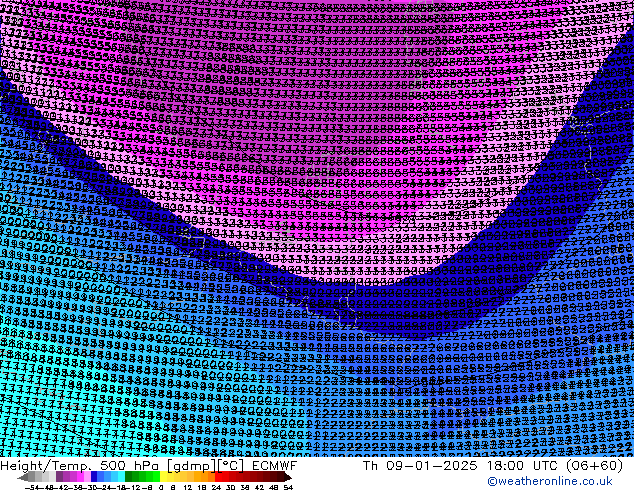
Task: Click the '-30' legend scale label
Action: 91,487
